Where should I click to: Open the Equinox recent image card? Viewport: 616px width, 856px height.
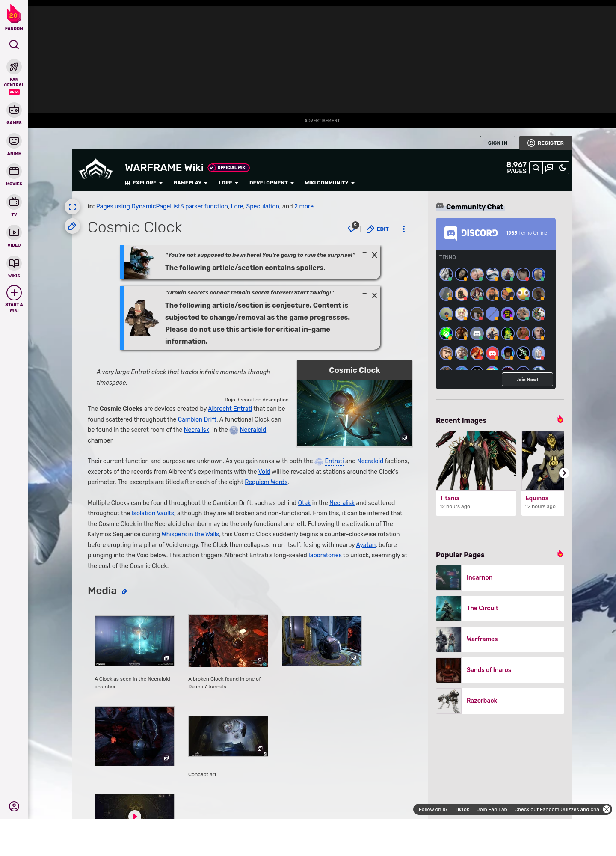[543, 473]
